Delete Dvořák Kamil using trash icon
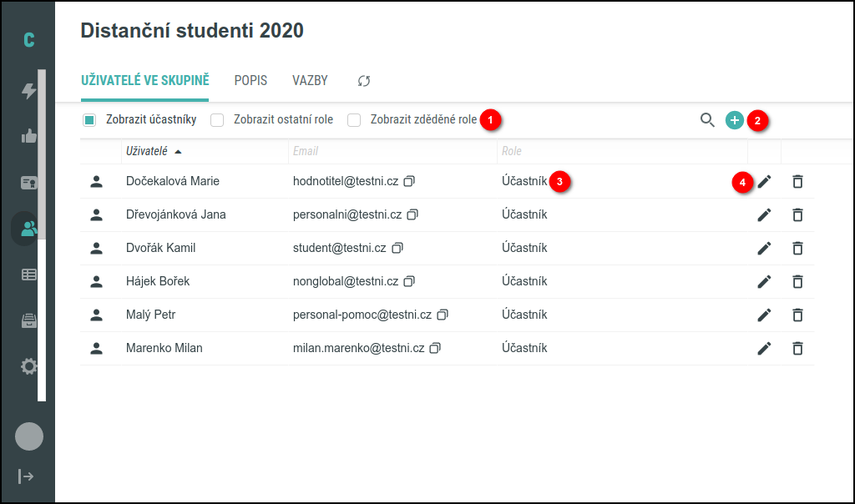The image size is (855, 504). [x=797, y=248]
